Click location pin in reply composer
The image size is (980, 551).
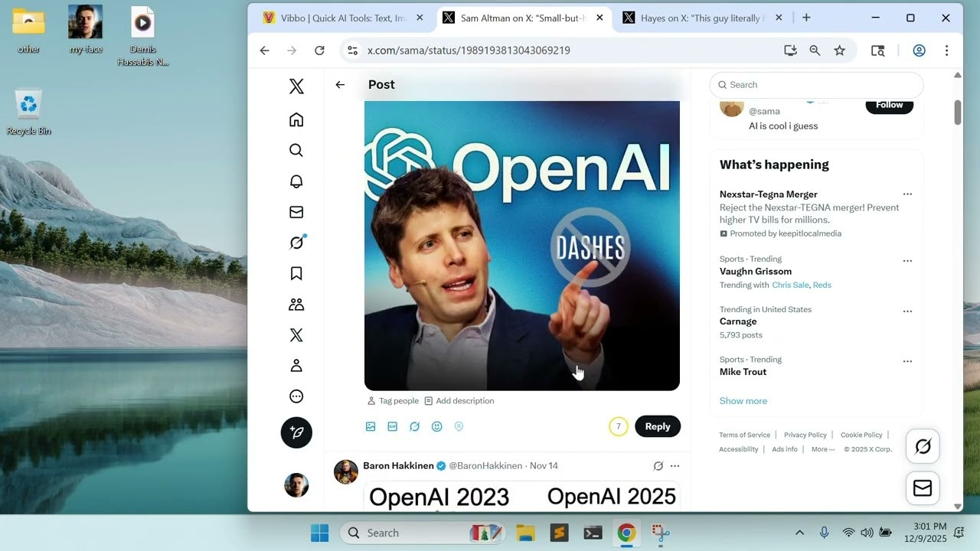[x=459, y=426]
